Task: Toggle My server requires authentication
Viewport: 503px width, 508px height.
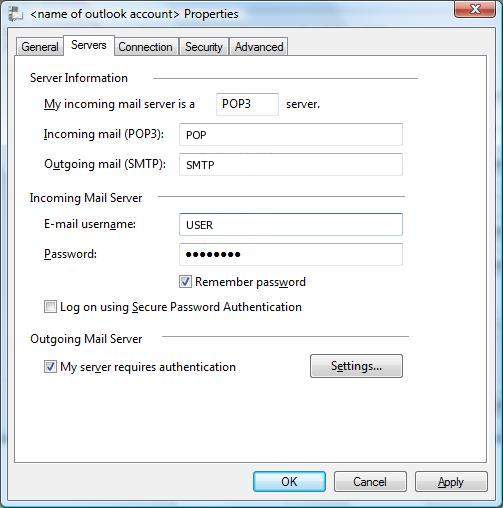Action: [x=50, y=367]
